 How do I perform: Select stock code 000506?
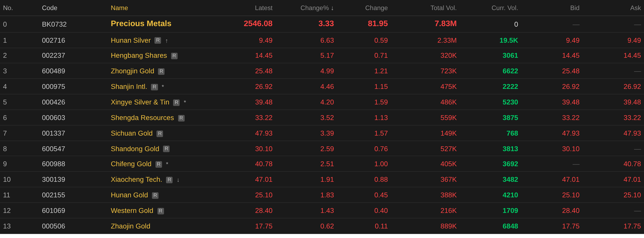pyautogui.click(x=54, y=226)
